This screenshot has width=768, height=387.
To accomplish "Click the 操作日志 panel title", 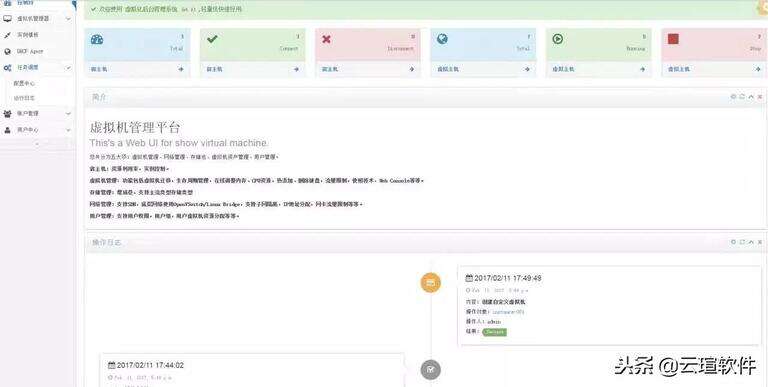I will click(106, 242).
